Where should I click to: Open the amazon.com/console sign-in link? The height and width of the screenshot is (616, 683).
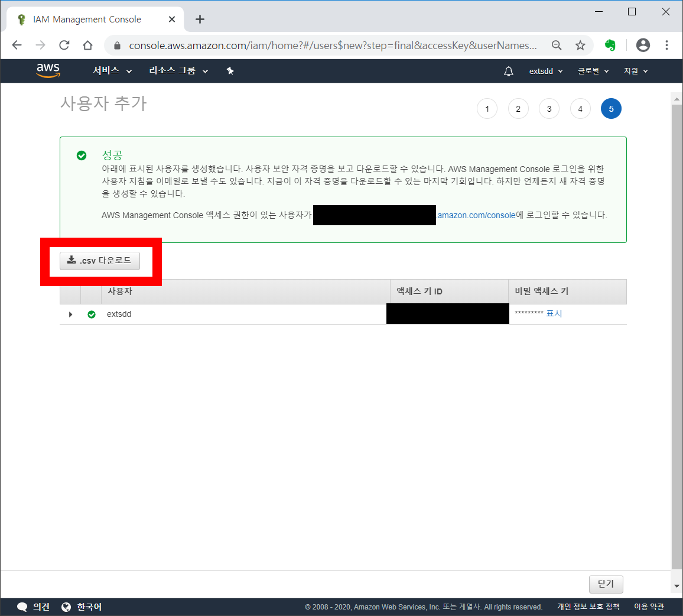tap(476, 215)
